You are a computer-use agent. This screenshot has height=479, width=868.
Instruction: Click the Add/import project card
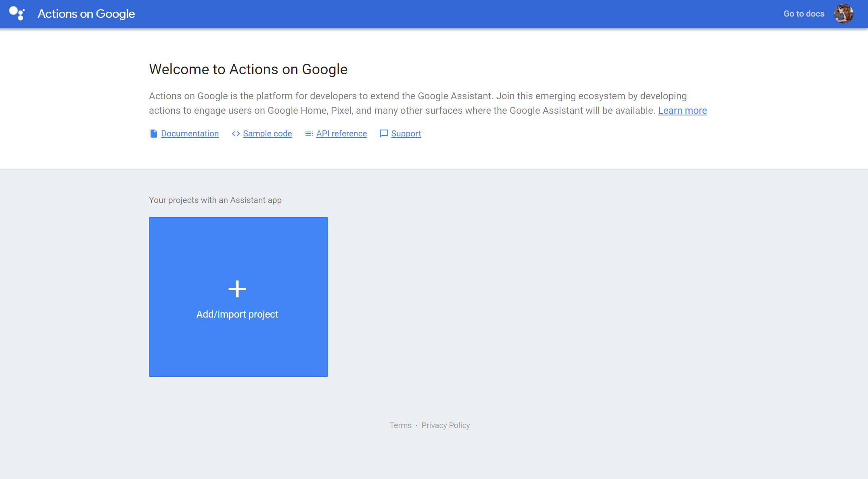coord(238,297)
